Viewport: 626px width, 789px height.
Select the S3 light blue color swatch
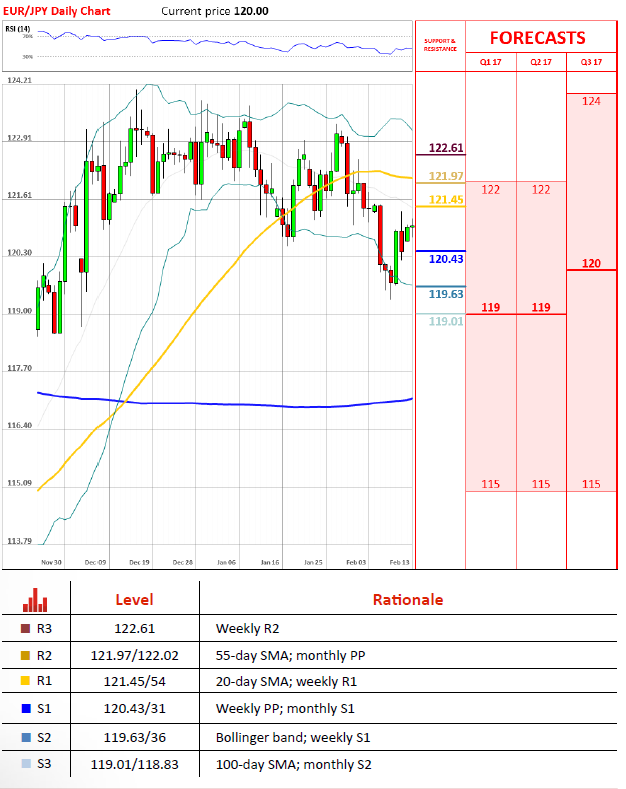[26, 763]
